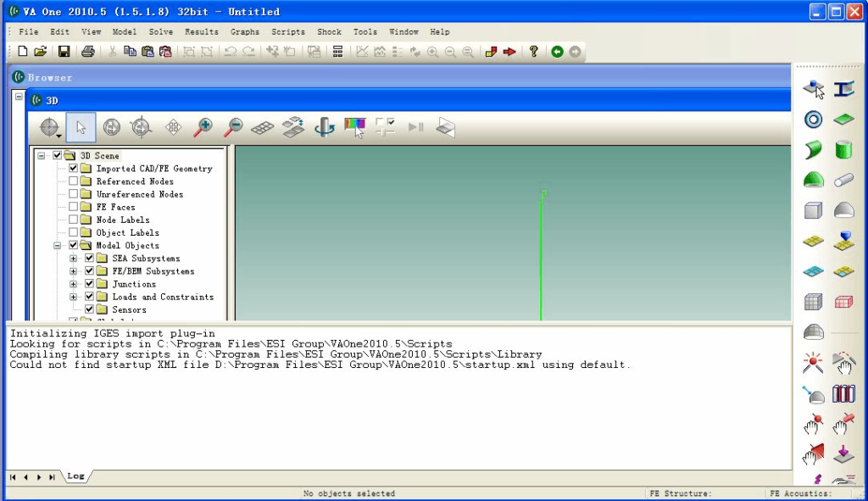Open a file using the open-folder icon
This screenshot has height=501, width=868.
click(x=41, y=52)
